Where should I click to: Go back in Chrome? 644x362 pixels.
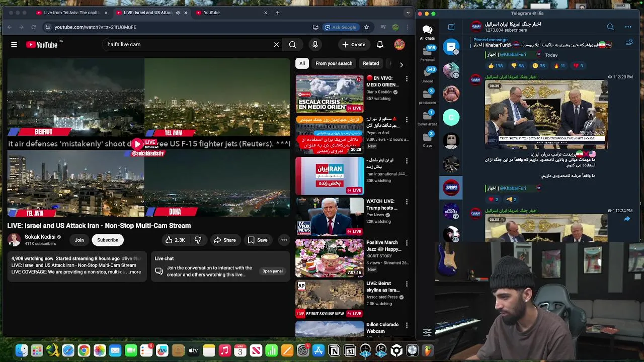coord(10,27)
